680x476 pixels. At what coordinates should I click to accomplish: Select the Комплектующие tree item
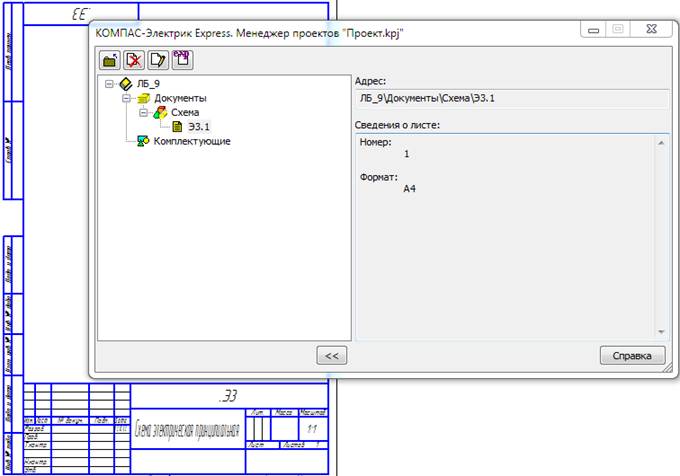[x=192, y=141]
